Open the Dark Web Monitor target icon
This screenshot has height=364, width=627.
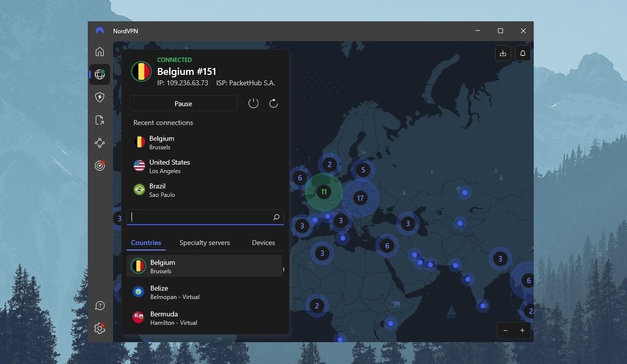coord(100,166)
